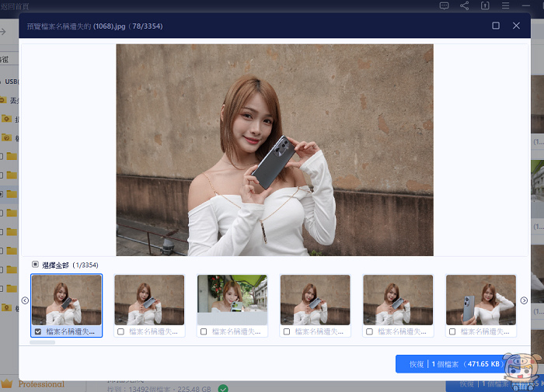Check the second thumbnail's checkbox

[x=120, y=331]
